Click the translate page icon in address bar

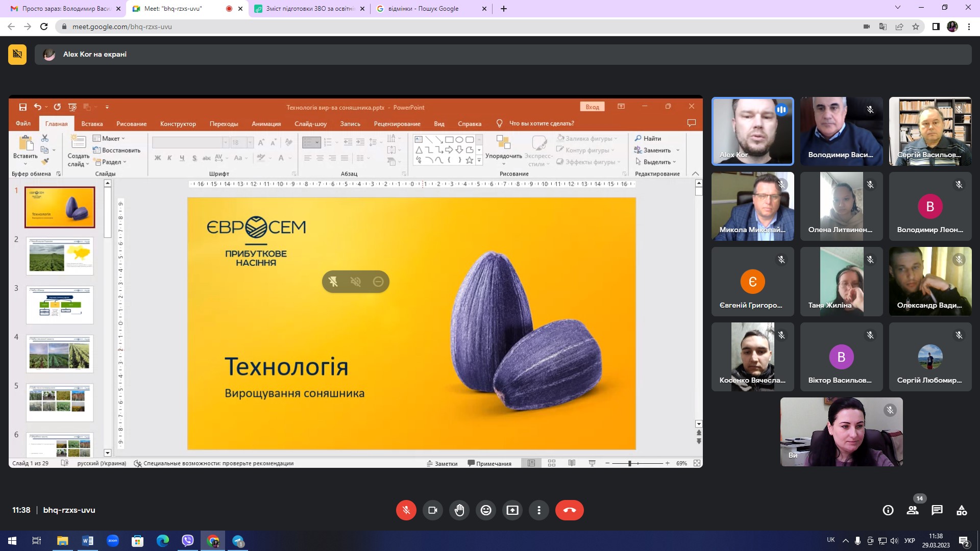[x=883, y=27]
